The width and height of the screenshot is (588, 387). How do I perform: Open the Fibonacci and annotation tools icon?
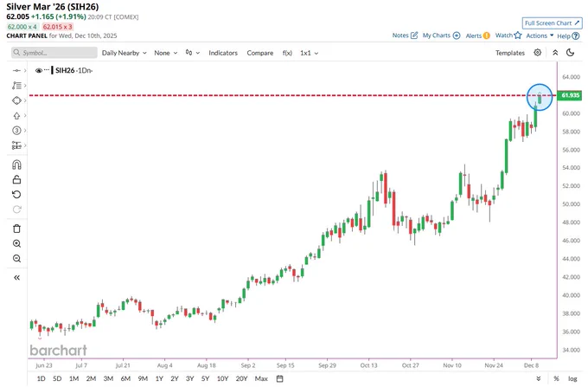coord(16,86)
